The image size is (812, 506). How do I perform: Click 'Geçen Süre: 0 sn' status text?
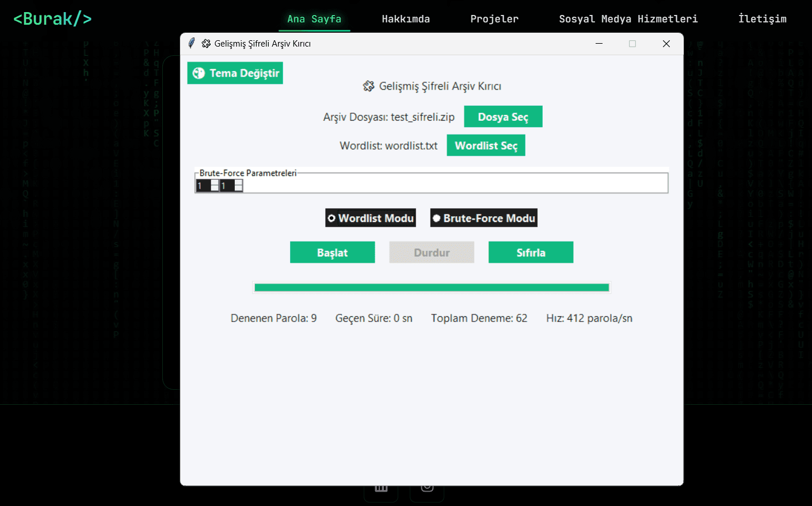[374, 318]
